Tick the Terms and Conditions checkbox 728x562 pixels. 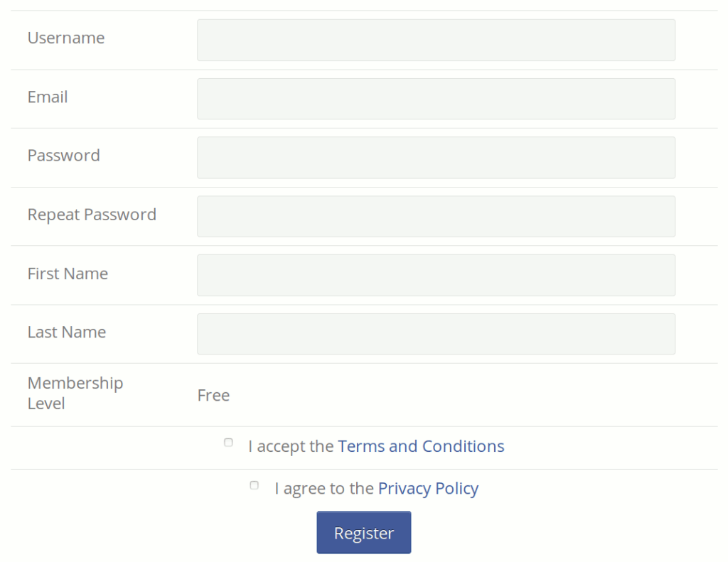[228, 443]
